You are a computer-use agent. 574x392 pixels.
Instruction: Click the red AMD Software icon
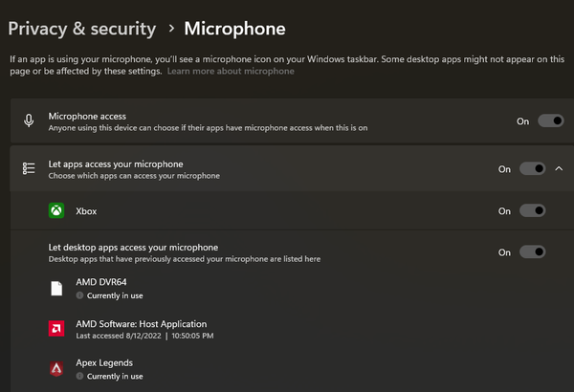click(56, 329)
